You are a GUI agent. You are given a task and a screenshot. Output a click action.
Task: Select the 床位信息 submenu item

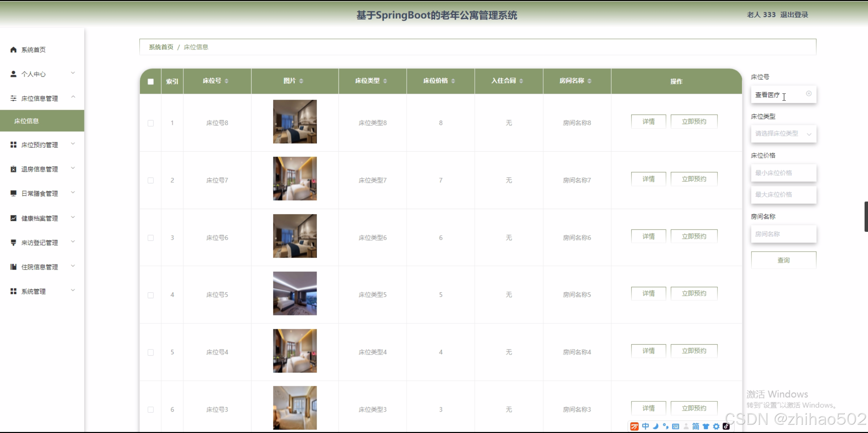click(x=42, y=121)
